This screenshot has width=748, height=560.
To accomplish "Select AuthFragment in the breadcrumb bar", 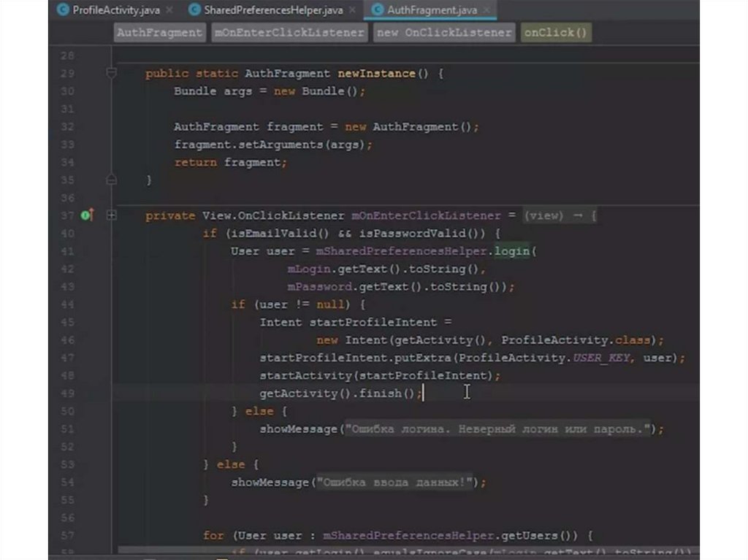I will coord(159,33).
